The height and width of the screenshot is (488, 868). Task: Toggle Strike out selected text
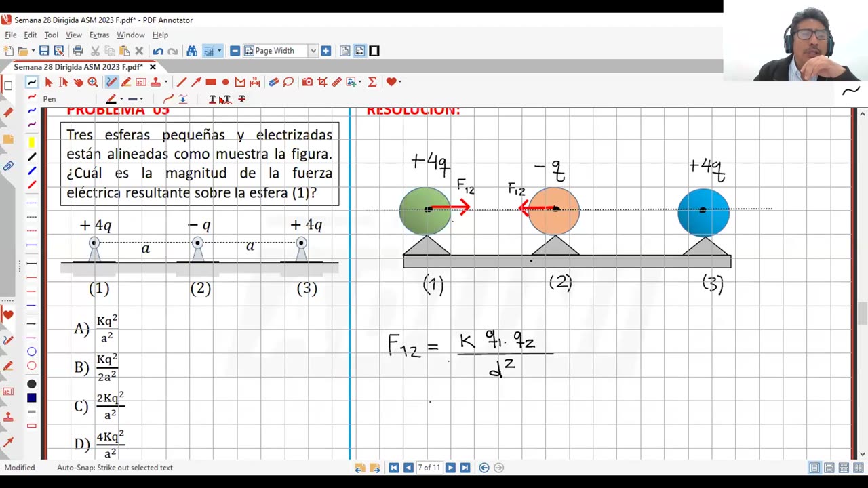pyautogui.click(x=241, y=99)
